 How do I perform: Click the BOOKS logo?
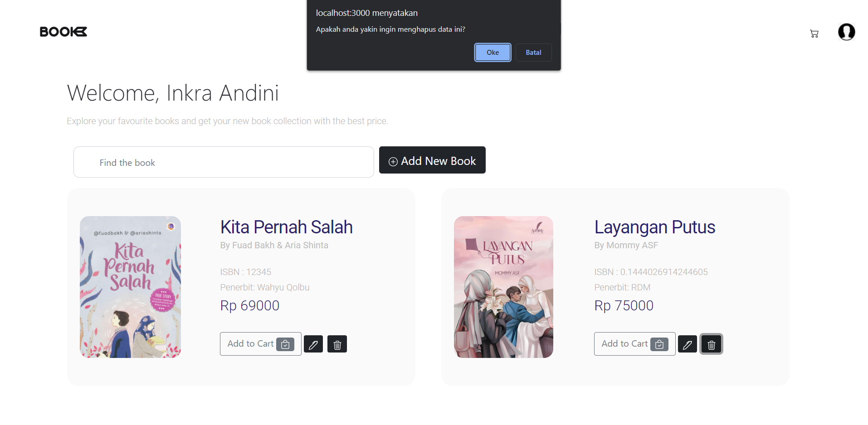pyautogui.click(x=63, y=32)
